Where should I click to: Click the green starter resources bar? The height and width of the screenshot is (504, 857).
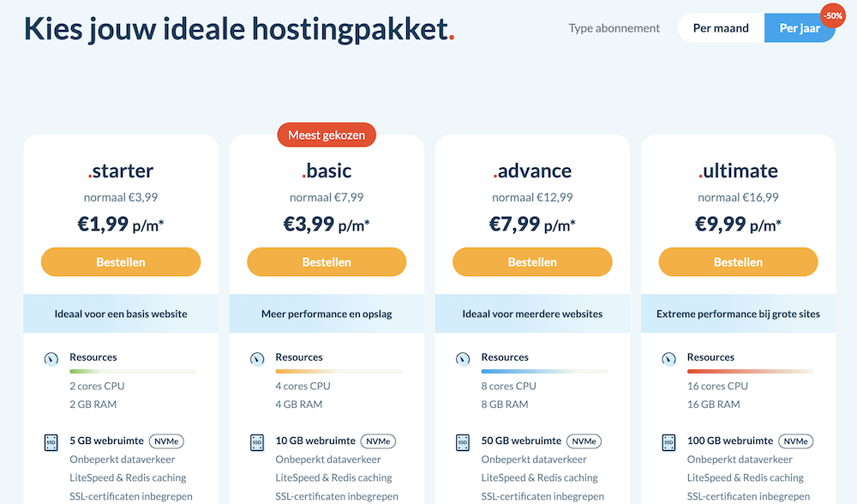132,371
